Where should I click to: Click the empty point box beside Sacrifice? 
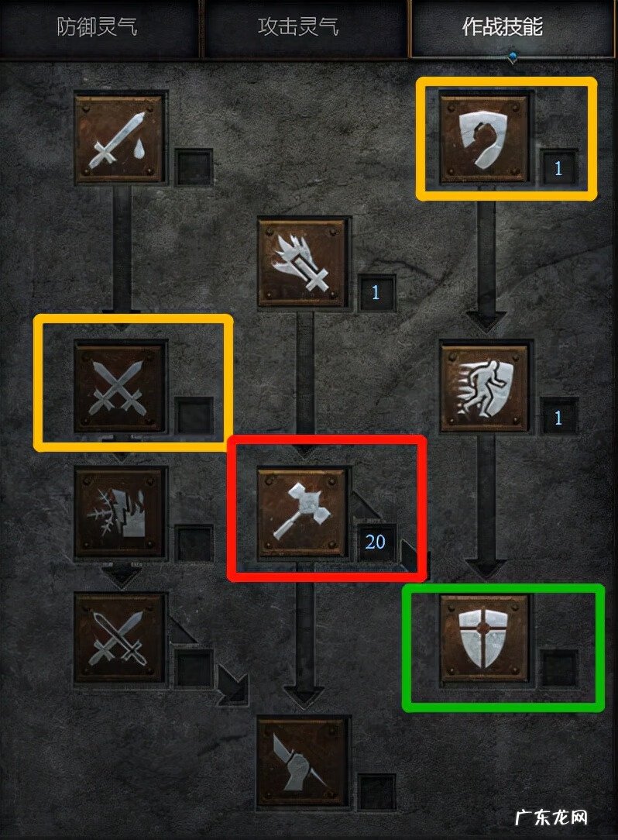(194, 167)
